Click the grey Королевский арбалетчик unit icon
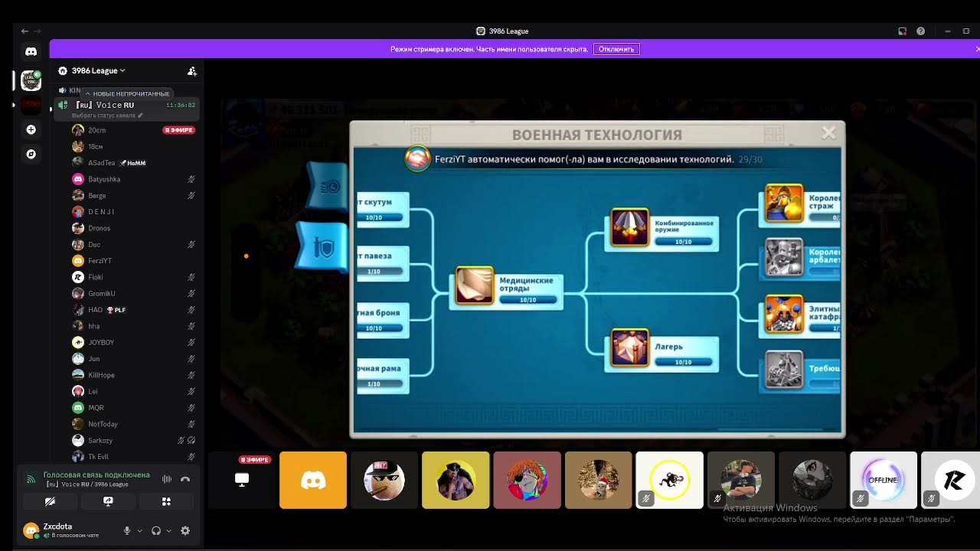 tap(784, 259)
